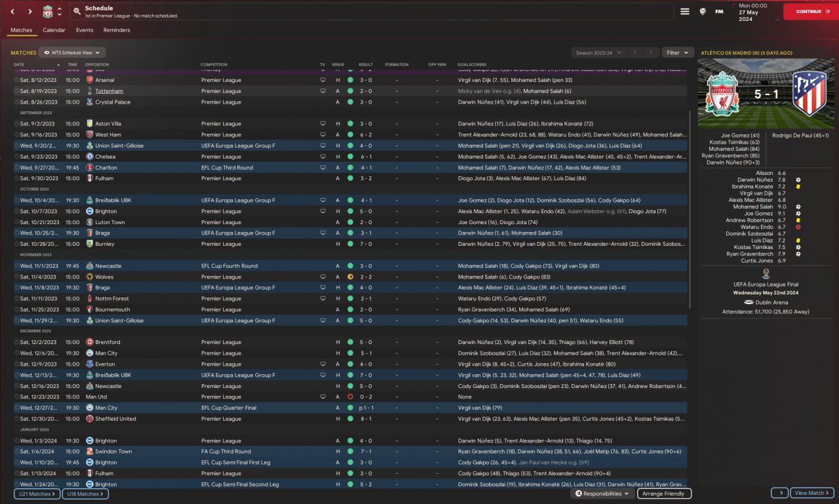The width and height of the screenshot is (839, 504).
Task: Open the Filter dropdown
Action: (x=678, y=52)
